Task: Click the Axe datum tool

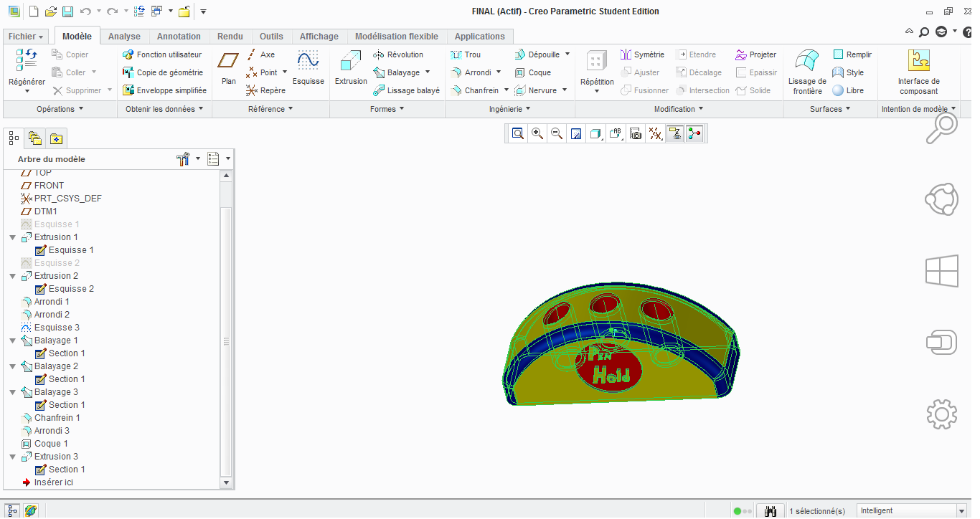Action: tap(260, 54)
